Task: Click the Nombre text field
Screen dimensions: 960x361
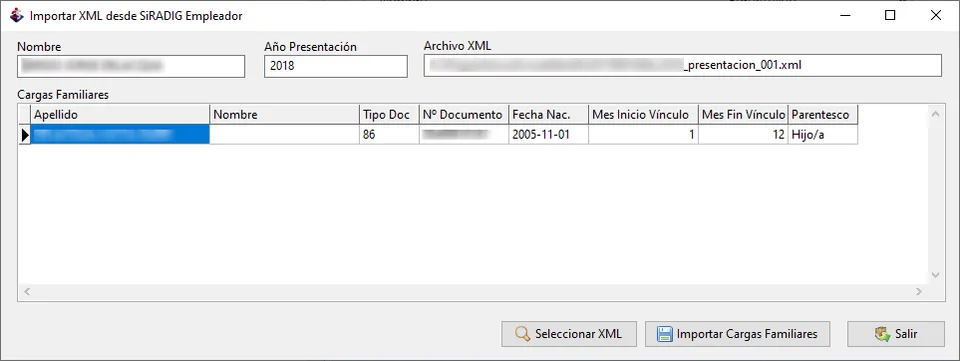Action: point(131,66)
